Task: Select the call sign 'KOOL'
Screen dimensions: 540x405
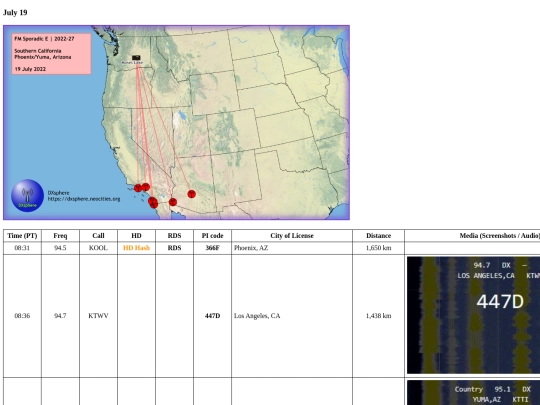Action: coord(98,248)
